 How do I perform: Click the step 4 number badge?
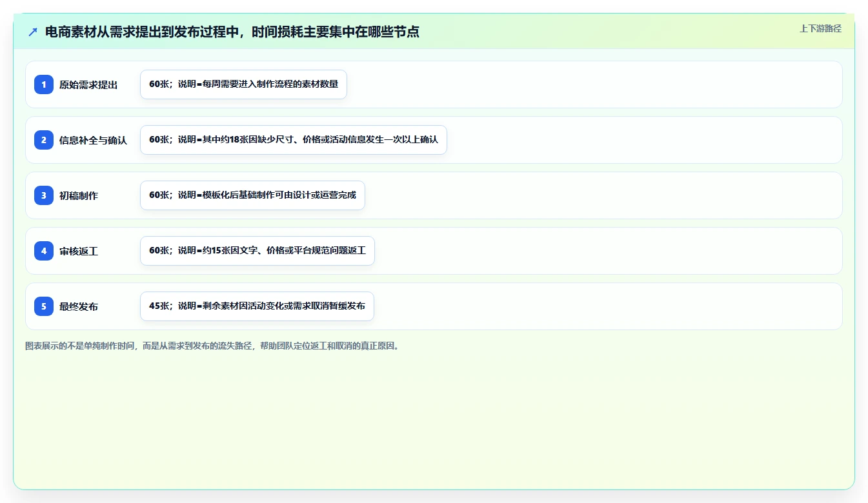[x=44, y=251]
